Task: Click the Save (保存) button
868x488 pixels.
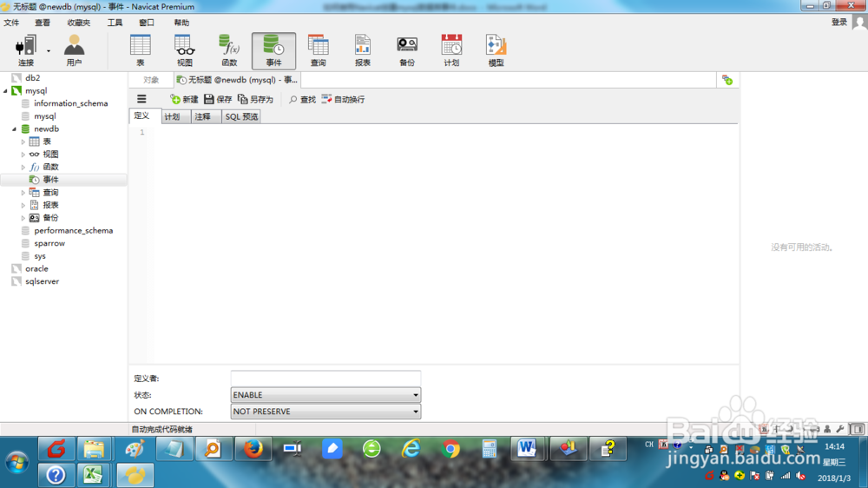Action: [x=218, y=99]
